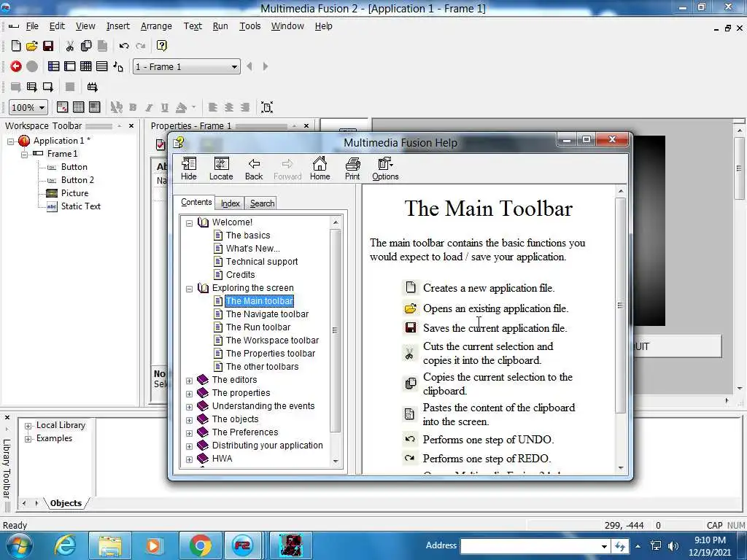Open the Insert menu
Viewport: 747px width, 560px height.
117,26
